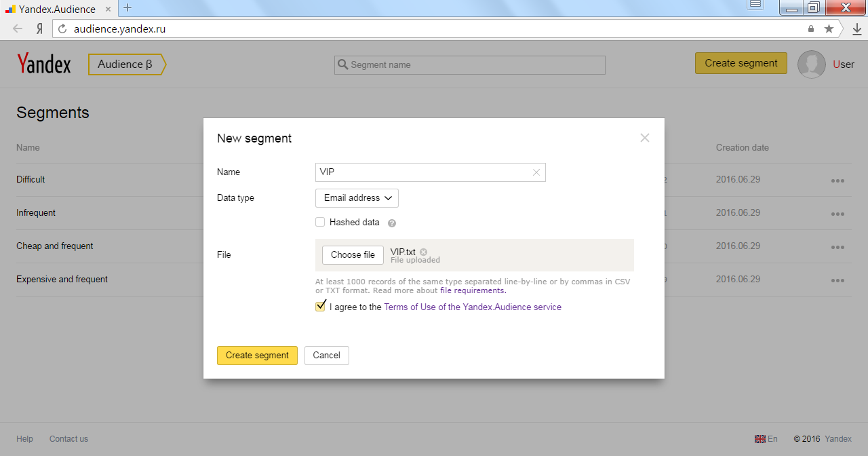Open browser downloads arrow icon
The width and height of the screenshot is (868, 456).
tap(857, 29)
